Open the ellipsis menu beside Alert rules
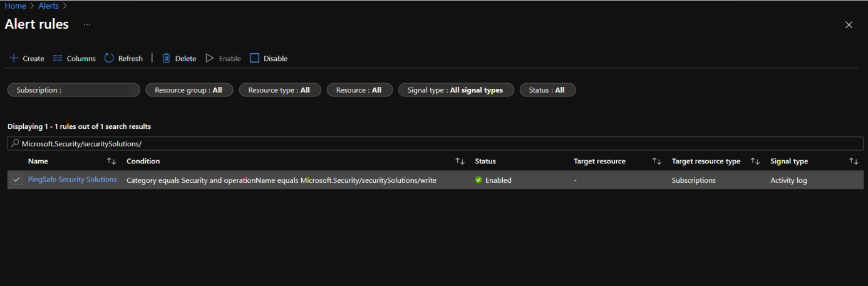The width and height of the screenshot is (868, 286). coord(87,25)
